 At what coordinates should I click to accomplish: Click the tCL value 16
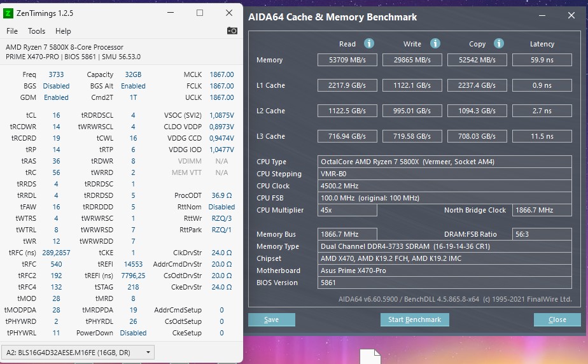tap(56, 115)
